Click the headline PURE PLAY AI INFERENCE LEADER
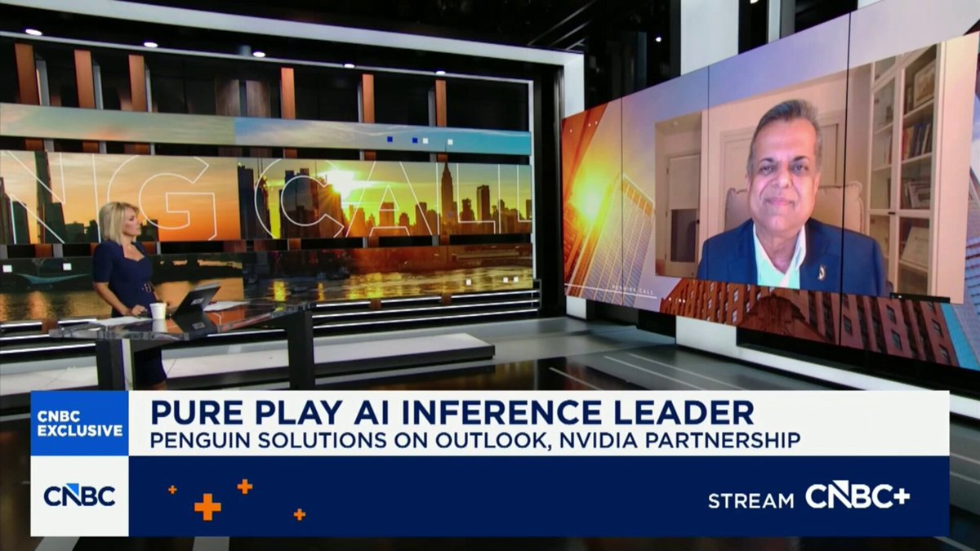 pyautogui.click(x=452, y=411)
